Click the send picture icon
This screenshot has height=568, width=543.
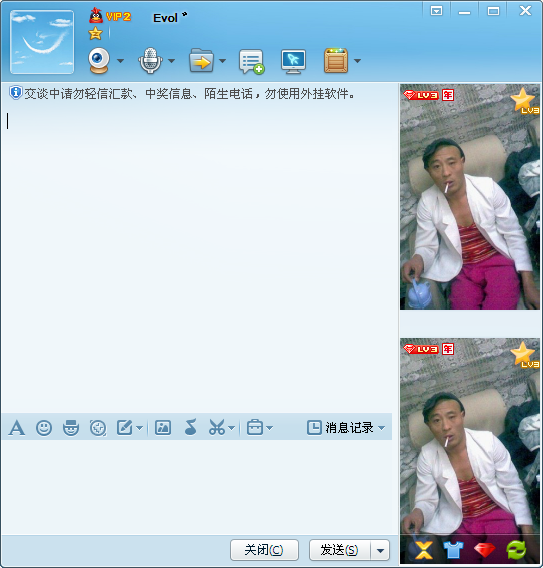pos(163,428)
